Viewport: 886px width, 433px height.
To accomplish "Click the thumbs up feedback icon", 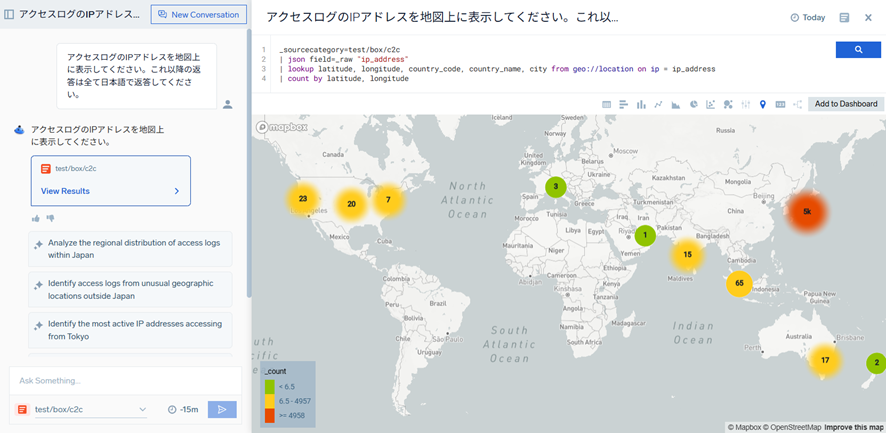I will tap(36, 218).
